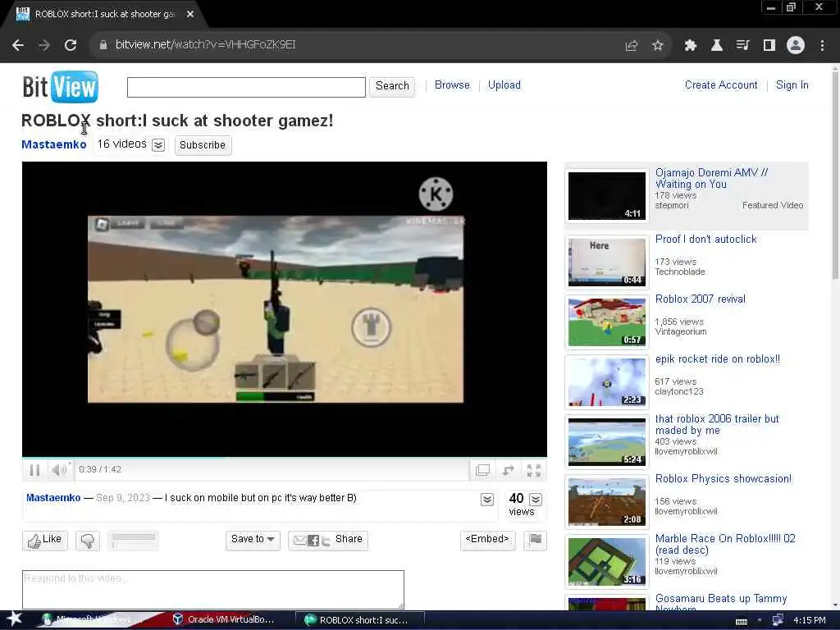Click the Microsoft Windows taskbar item

pos(94,620)
